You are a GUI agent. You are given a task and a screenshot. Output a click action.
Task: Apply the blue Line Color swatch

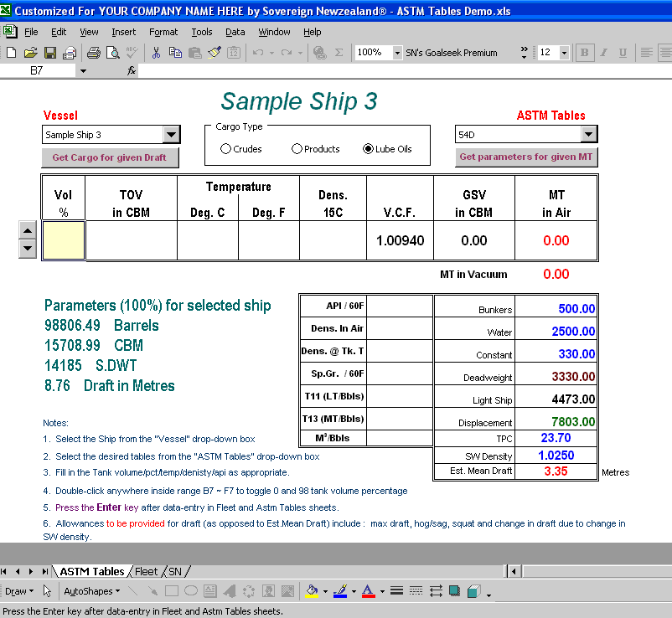click(340, 591)
